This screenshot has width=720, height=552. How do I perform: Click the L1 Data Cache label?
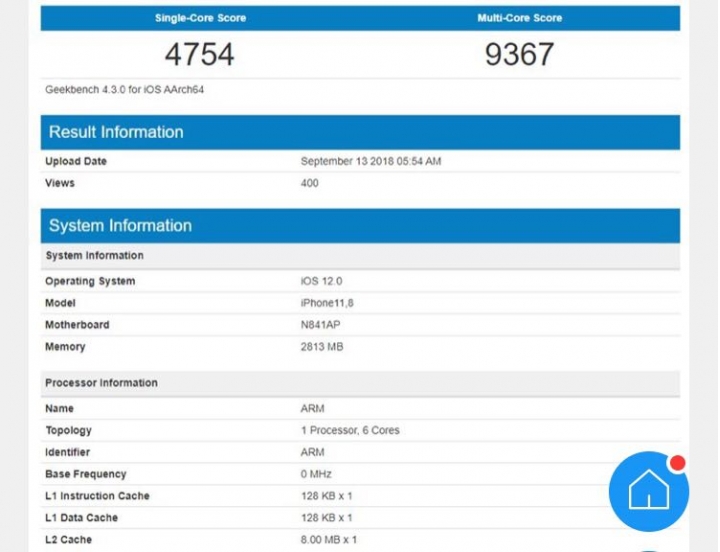[81, 518]
